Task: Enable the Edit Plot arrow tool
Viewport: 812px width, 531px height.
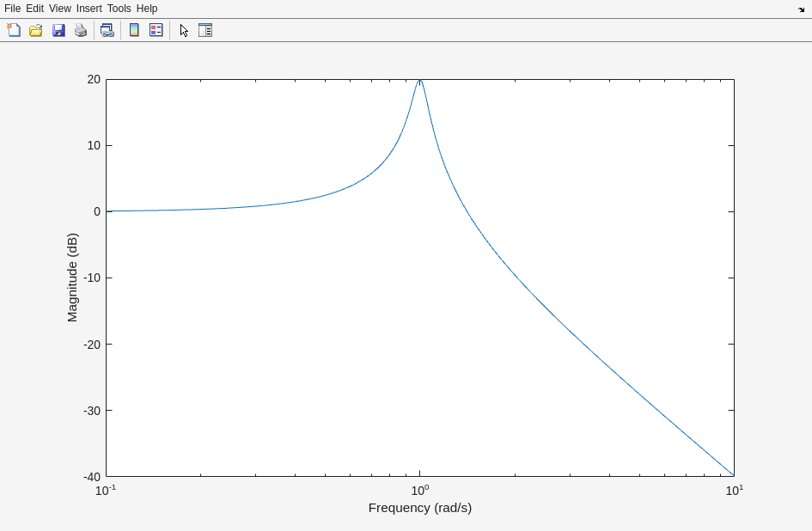Action: (x=184, y=30)
